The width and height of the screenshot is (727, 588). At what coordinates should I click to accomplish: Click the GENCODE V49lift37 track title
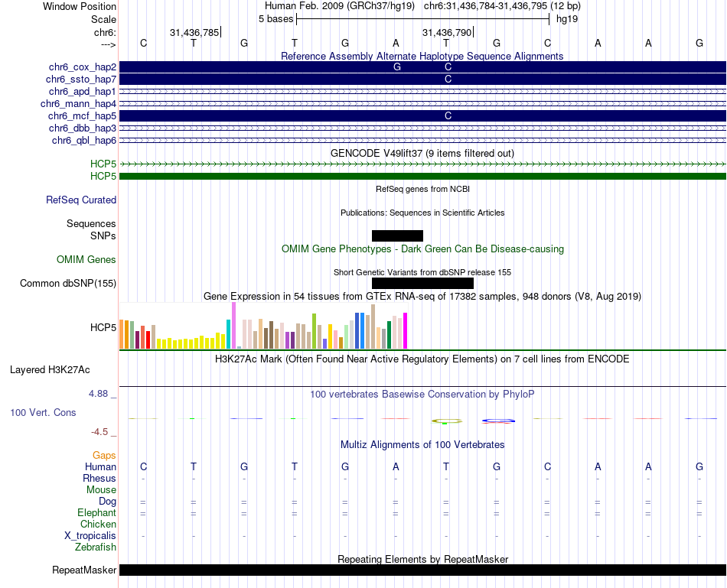[422, 154]
